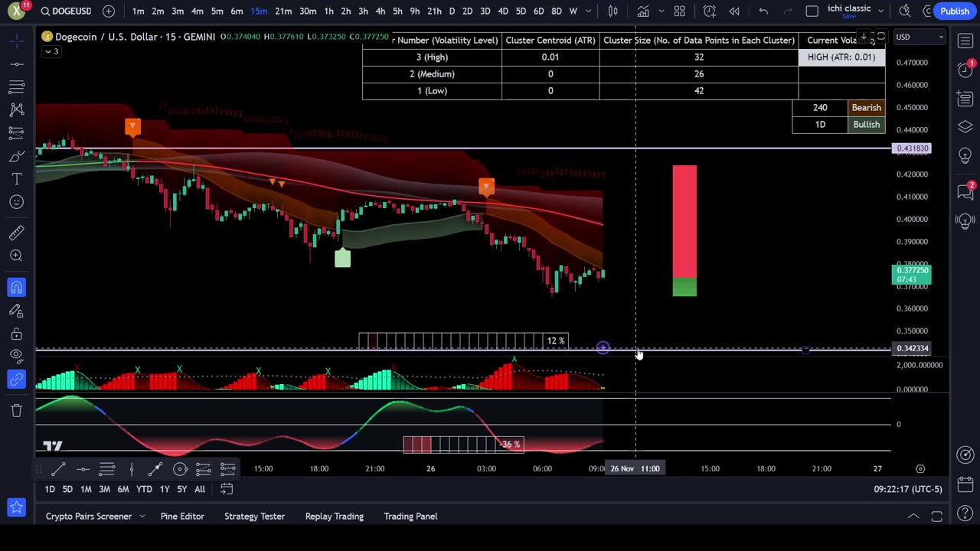Open the Strategy Tester tab
The height and width of the screenshot is (551, 980).
pyautogui.click(x=254, y=517)
